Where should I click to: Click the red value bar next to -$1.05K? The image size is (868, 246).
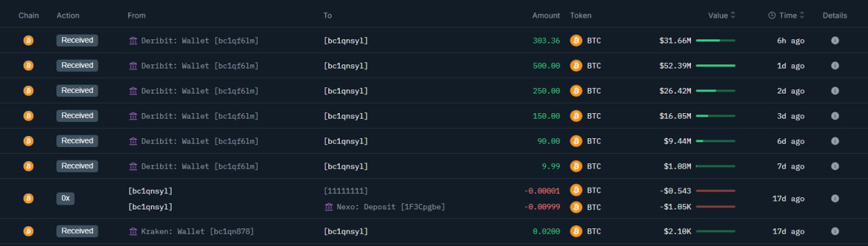pyautogui.click(x=715, y=207)
